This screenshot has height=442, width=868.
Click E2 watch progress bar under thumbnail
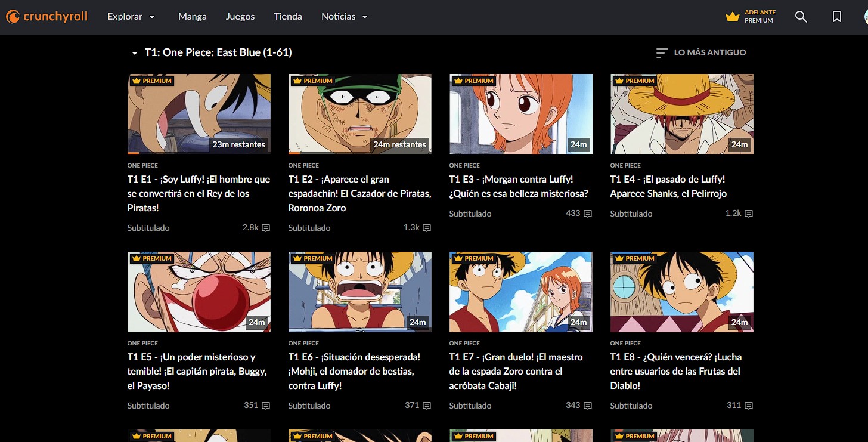click(360, 153)
